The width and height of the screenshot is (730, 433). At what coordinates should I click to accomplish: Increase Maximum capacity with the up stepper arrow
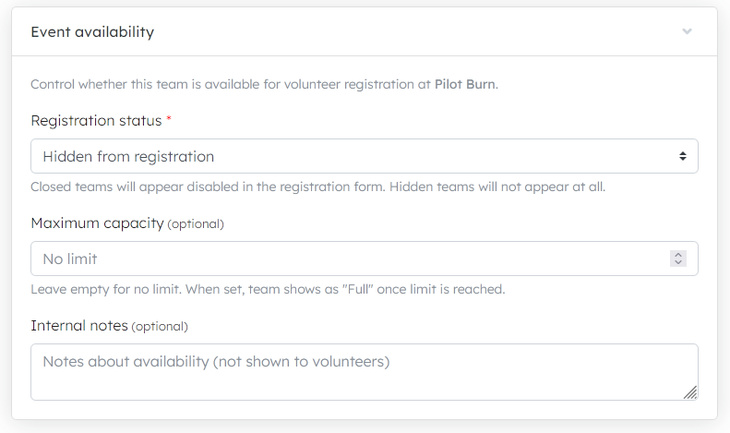point(678,255)
